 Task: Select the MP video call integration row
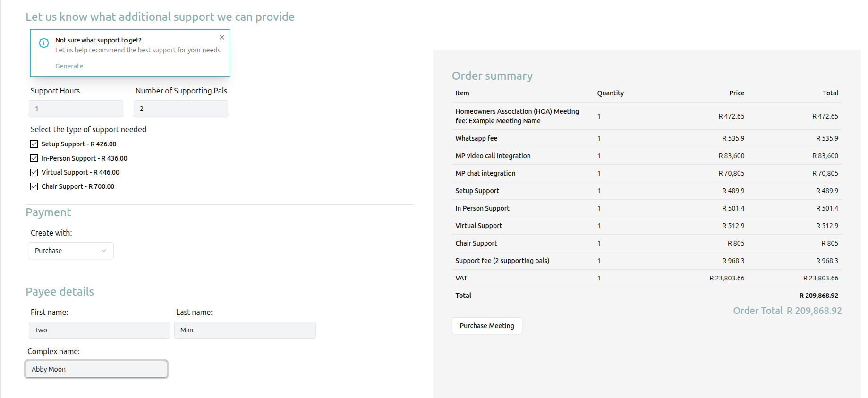click(493, 156)
